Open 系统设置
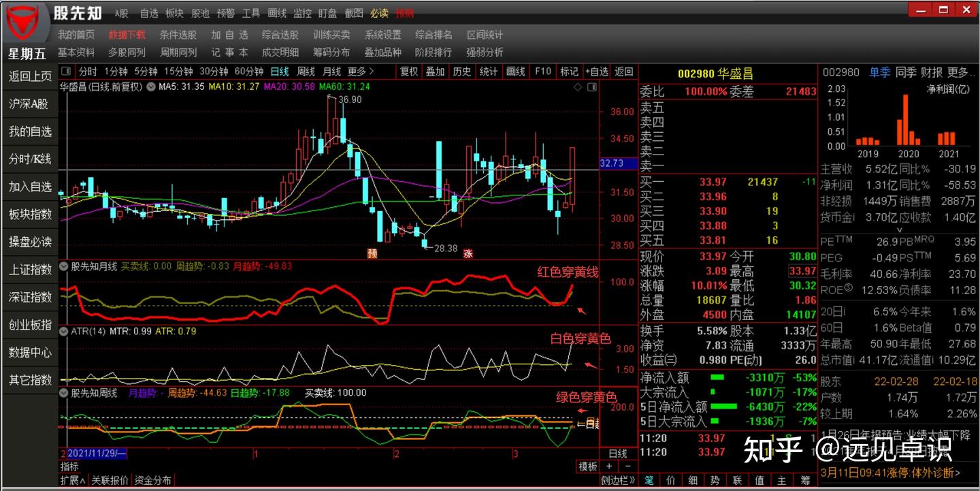 coord(382,35)
